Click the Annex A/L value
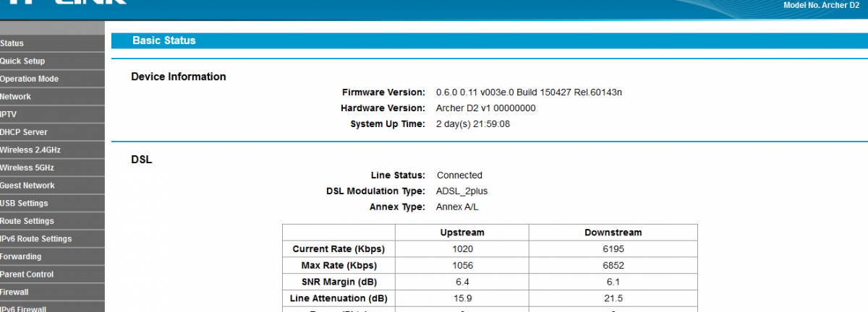 pos(457,207)
